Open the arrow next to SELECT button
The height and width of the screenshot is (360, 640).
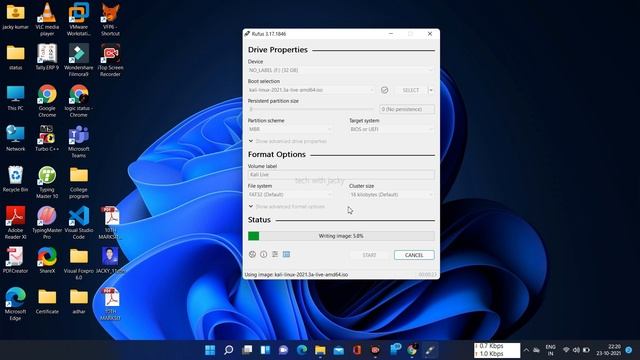coord(431,90)
